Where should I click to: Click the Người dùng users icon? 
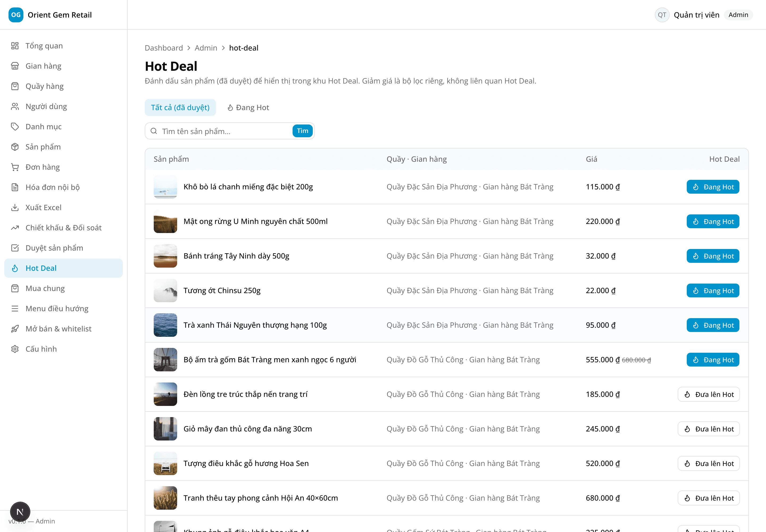(15, 106)
